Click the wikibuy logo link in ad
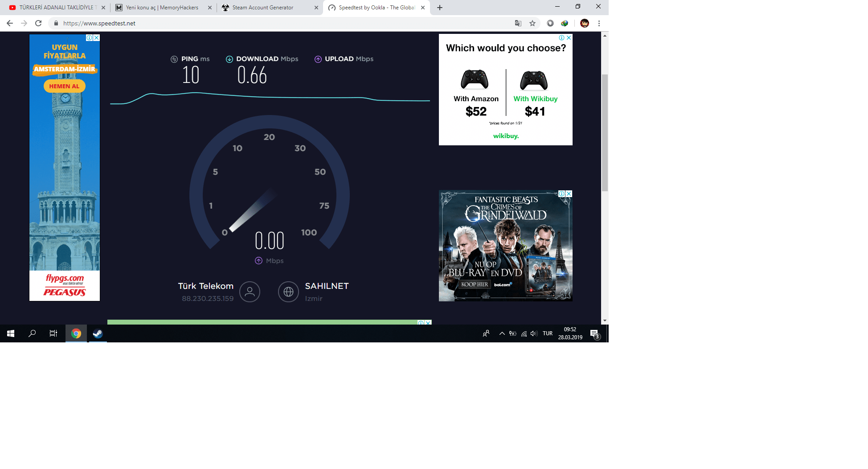The height and width of the screenshot is (469, 868). [x=506, y=136]
